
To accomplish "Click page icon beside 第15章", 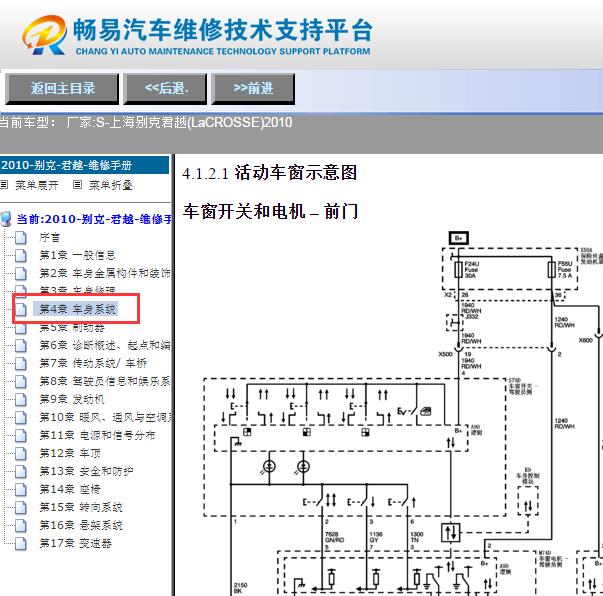I will (x=20, y=508).
